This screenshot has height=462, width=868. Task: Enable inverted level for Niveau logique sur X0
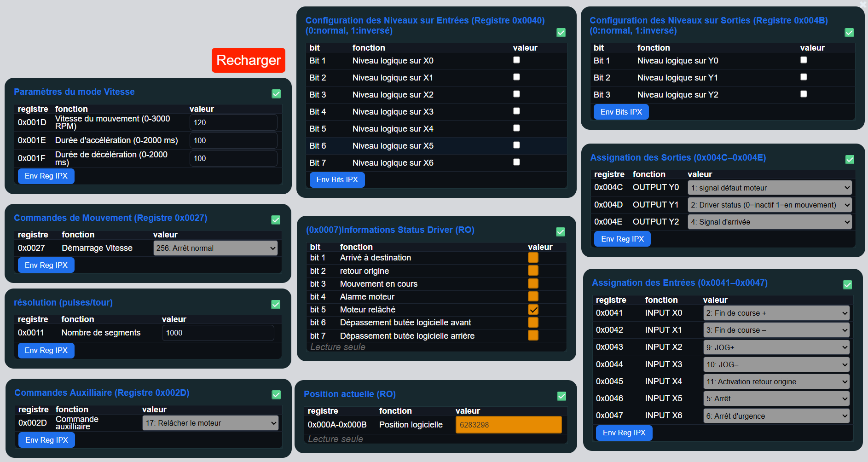pyautogui.click(x=516, y=60)
